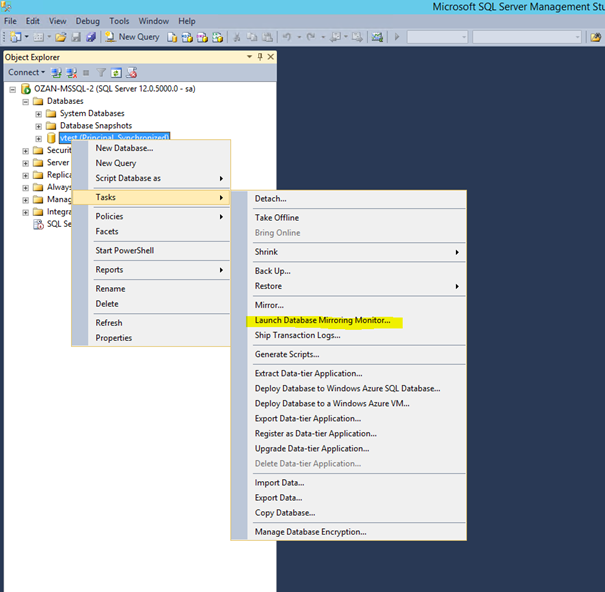Collapse the Databases tree node

point(25,101)
